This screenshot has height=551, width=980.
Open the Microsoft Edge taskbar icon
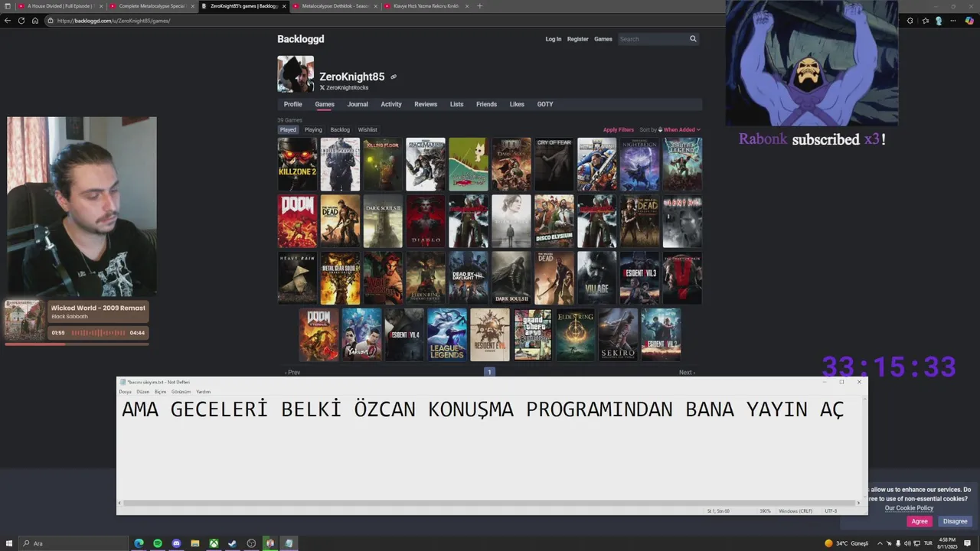(x=139, y=543)
